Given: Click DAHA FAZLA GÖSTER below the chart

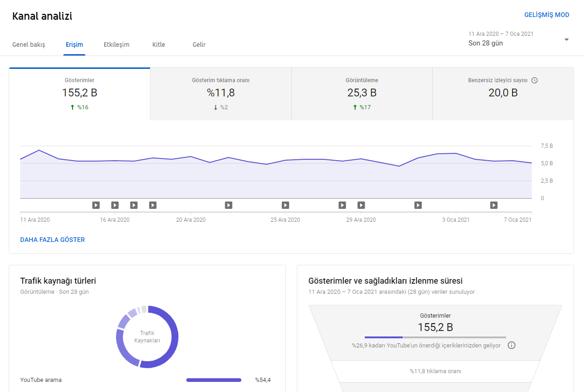Looking at the screenshot, I should (x=52, y=240).
